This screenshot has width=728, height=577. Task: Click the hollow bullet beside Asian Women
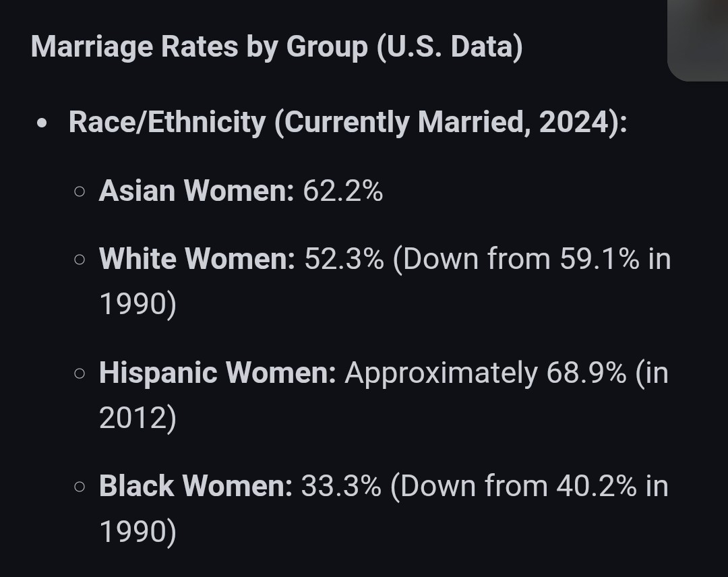click(x=80, y=192)
